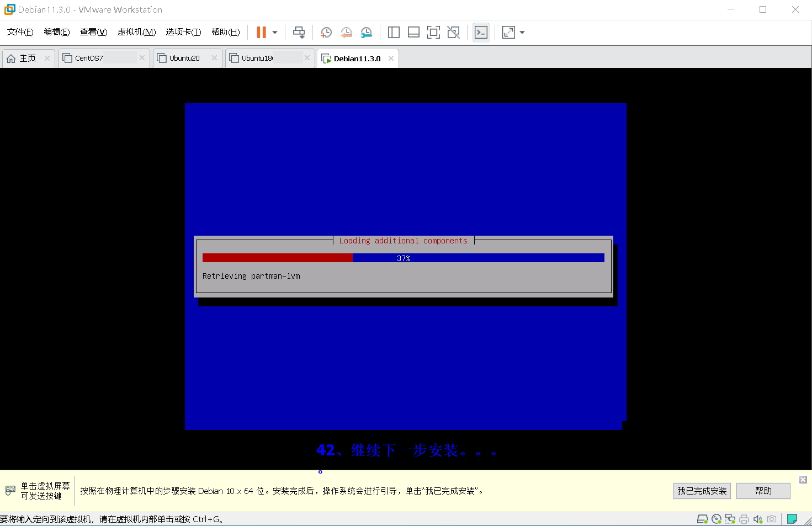Click the printer status icon
812x526 pixels.
pyautogui.click(x=744, y=519)
